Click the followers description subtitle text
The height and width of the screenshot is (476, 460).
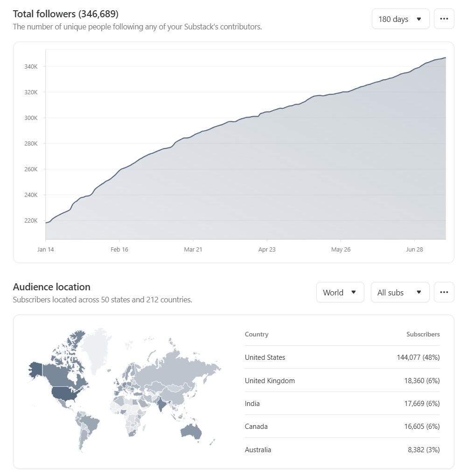pyautogui.click(x=137, y=27)
